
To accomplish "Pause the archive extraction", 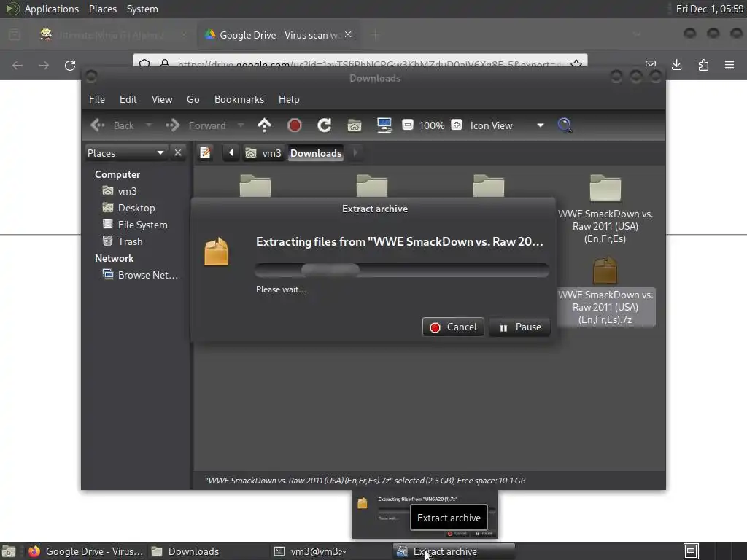I will click(519, 327).
